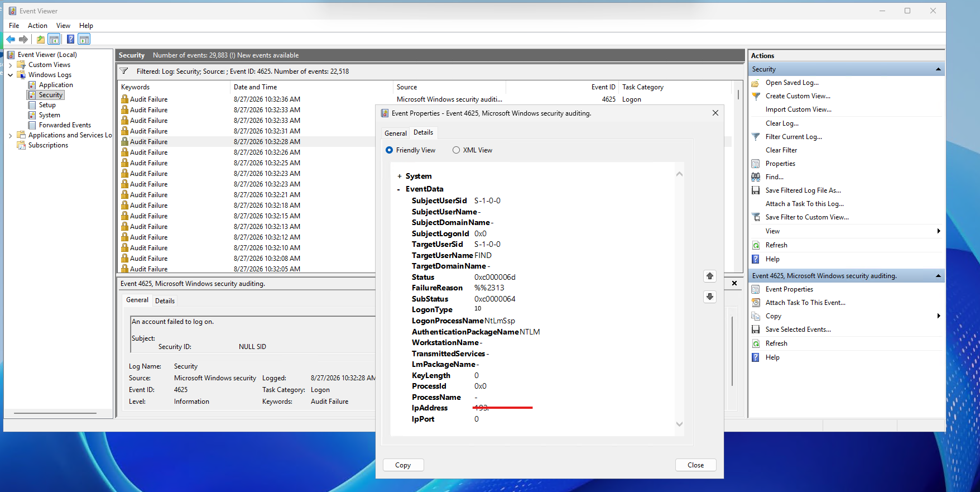
Task: Click Import Custom View in Actions pane
Action: click(x=799, y=109)
